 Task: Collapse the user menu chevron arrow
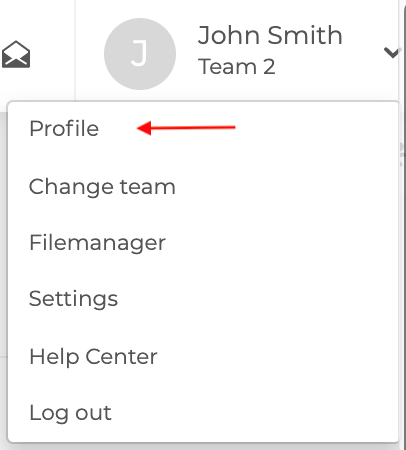(392, 53)
